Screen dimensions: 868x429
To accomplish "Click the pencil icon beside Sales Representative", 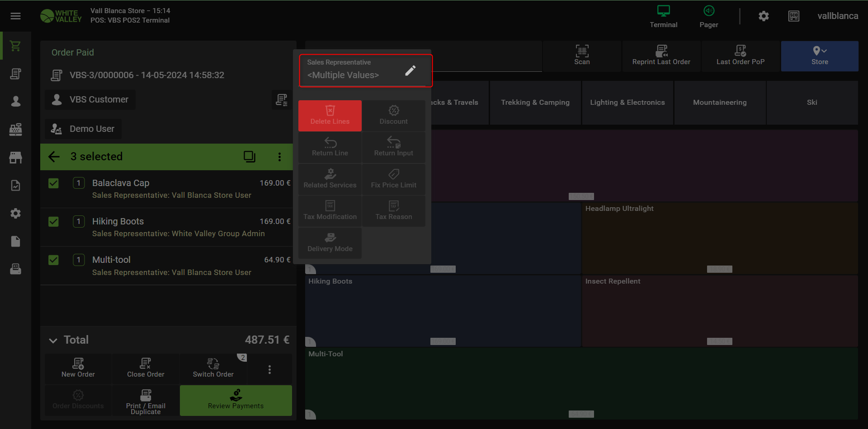I will coord(410,70).
